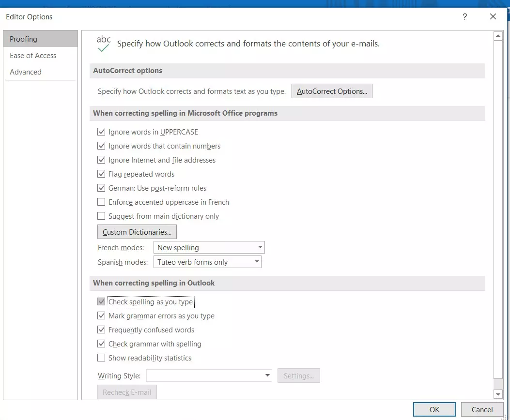Enable Enforce accented uppercase in French

coord(101,202)
